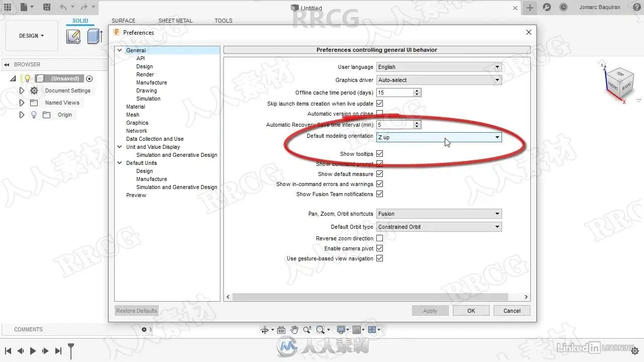Click the Undo arrow
This screenshot has height=362, width=644.
tap(63, 8)
